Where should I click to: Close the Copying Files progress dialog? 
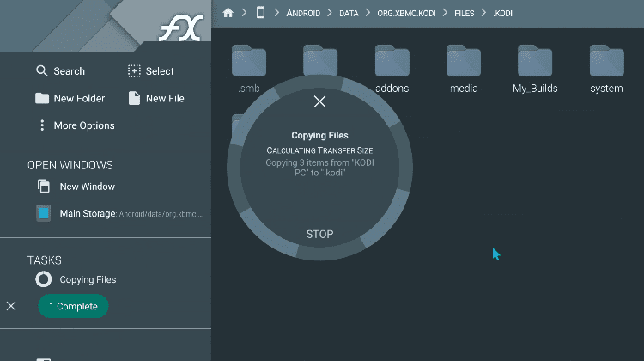point(319,101)
